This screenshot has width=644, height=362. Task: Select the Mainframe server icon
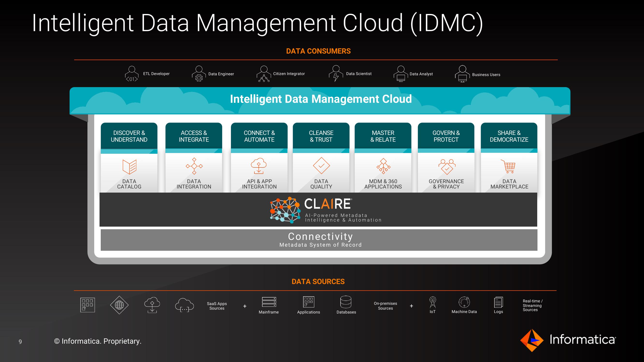point(269,302)
